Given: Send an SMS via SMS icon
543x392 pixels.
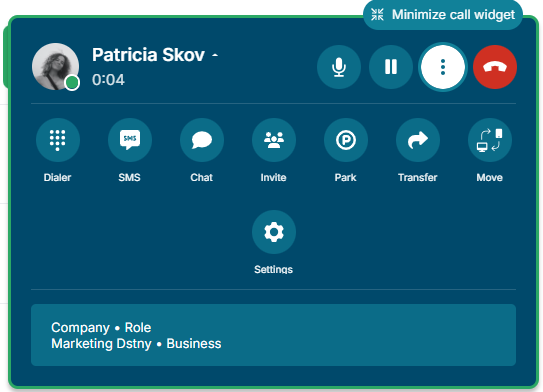Looking at the screenshot, I should 130,140.
